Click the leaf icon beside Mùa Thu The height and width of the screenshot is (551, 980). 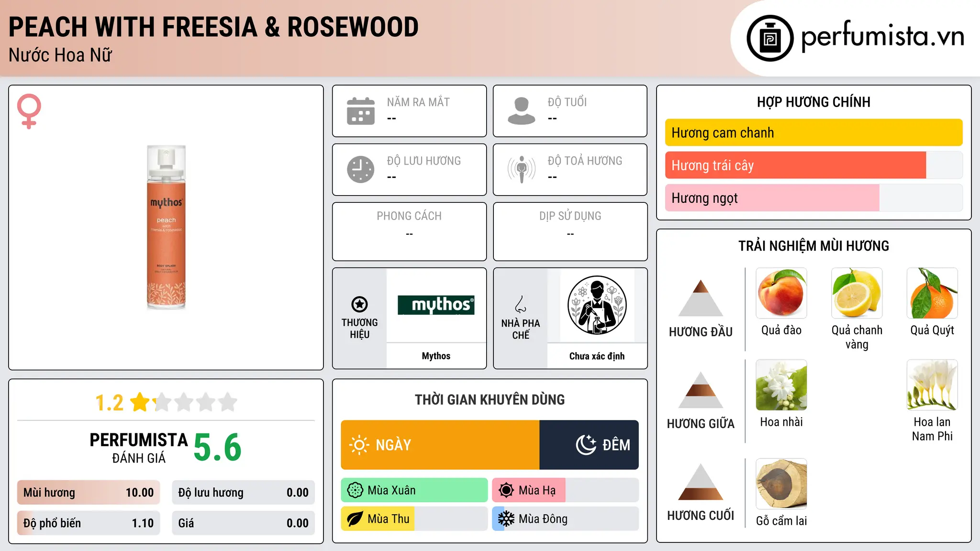pos(355,519)
